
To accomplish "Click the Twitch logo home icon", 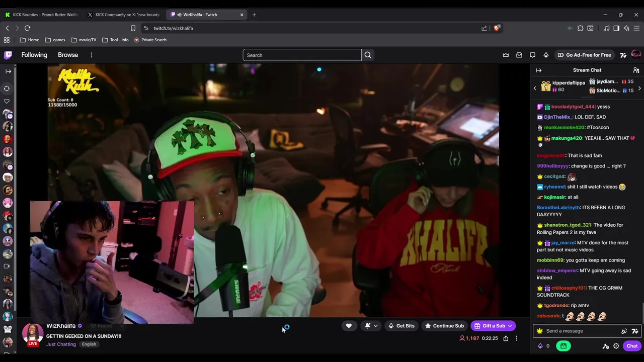I will 8,55.
